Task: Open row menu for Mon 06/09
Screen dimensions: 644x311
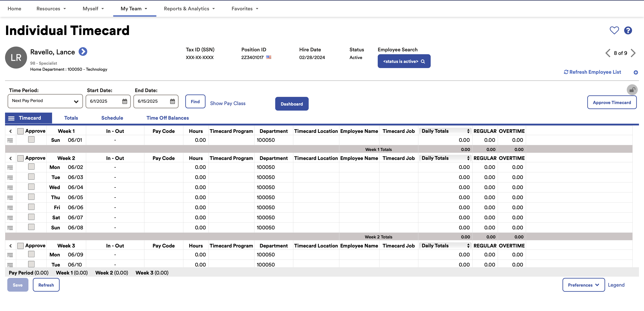Action: click(x=10, y=255)
